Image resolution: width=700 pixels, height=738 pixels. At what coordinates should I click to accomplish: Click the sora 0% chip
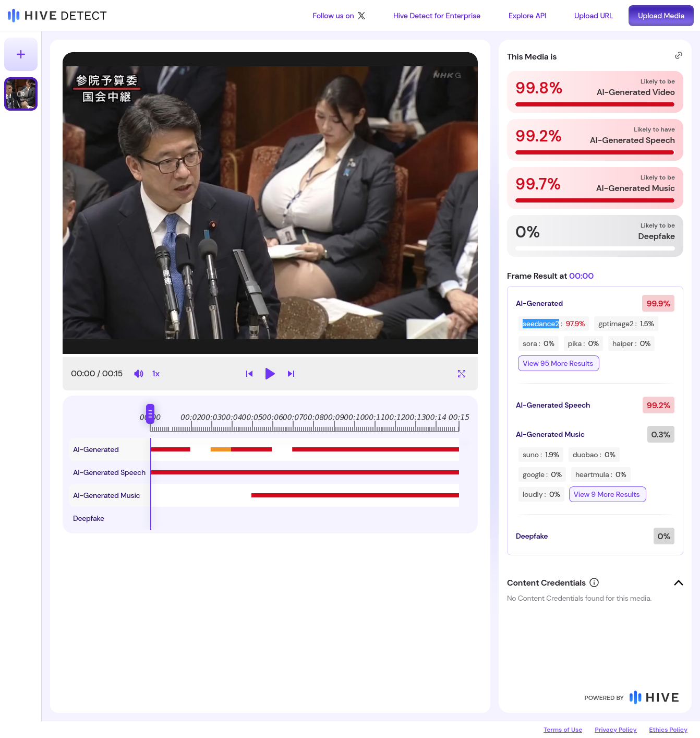pos(538,343)
